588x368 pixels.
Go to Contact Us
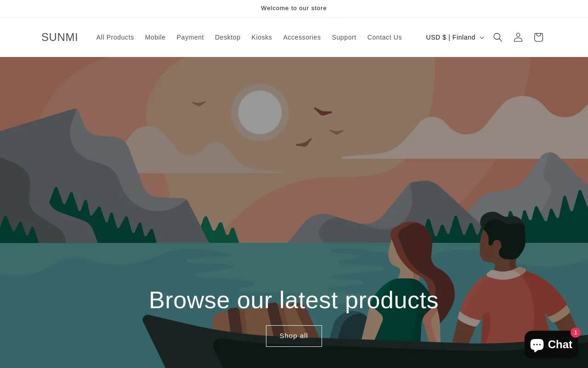[384, 37]
